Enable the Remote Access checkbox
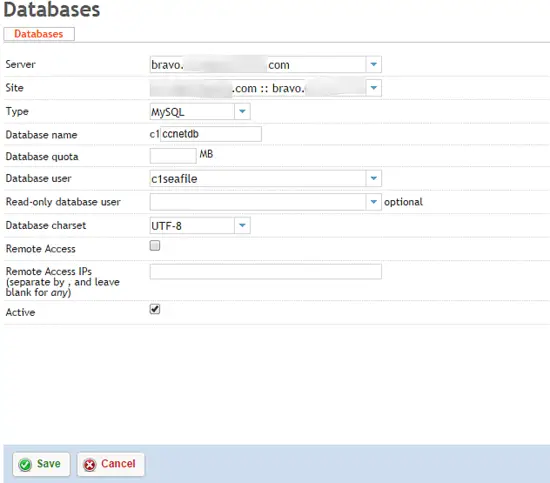 tap(155, 246)
